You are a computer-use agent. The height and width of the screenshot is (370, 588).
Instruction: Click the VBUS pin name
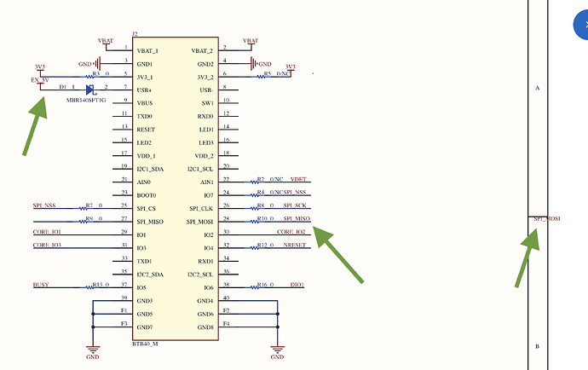click(x=145, y=103)
